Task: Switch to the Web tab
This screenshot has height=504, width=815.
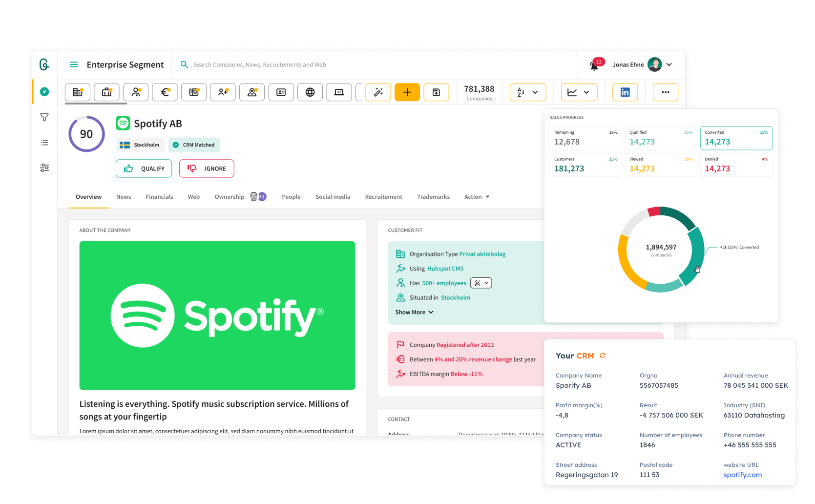Action: tap(194, 197)
